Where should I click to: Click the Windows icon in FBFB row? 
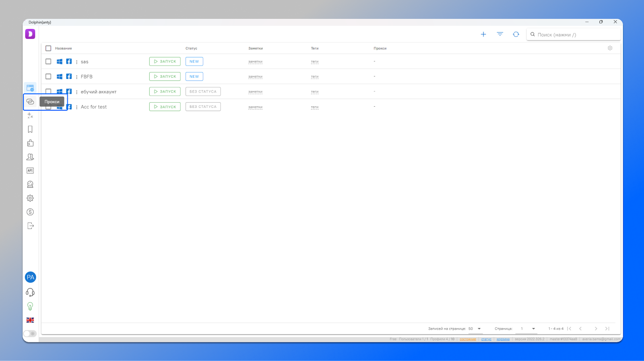point(60,76)
